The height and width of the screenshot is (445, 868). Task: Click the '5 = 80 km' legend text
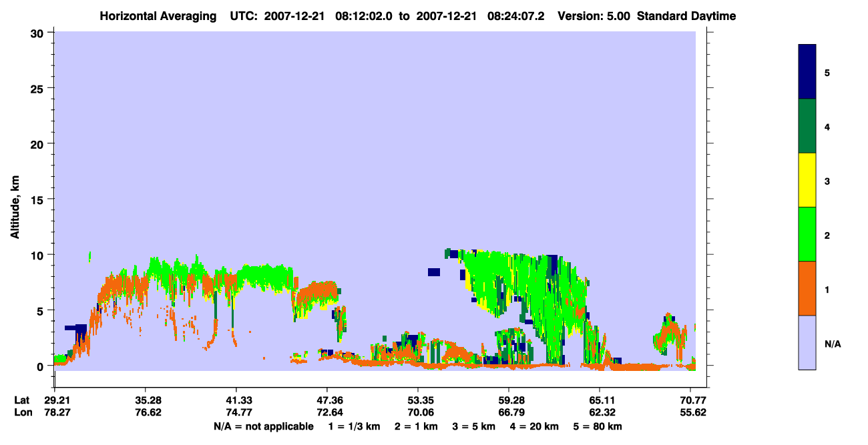(x=598, y=426)
